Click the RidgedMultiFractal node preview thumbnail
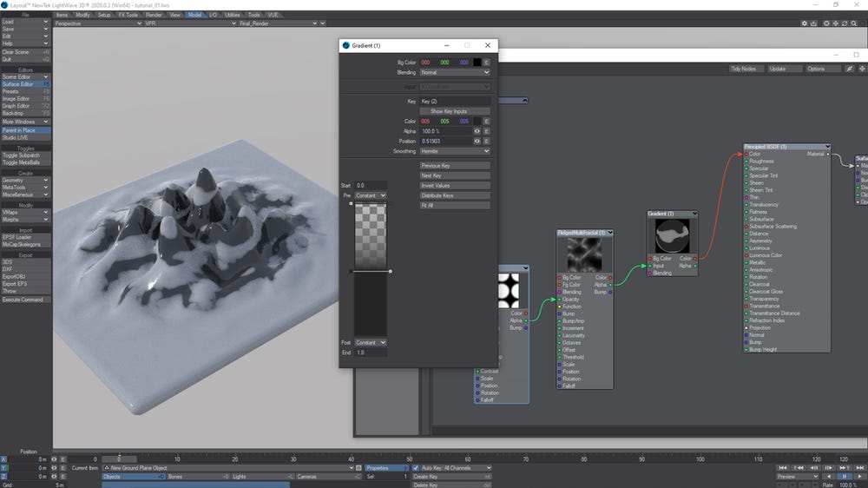 (x=584, y=254)
